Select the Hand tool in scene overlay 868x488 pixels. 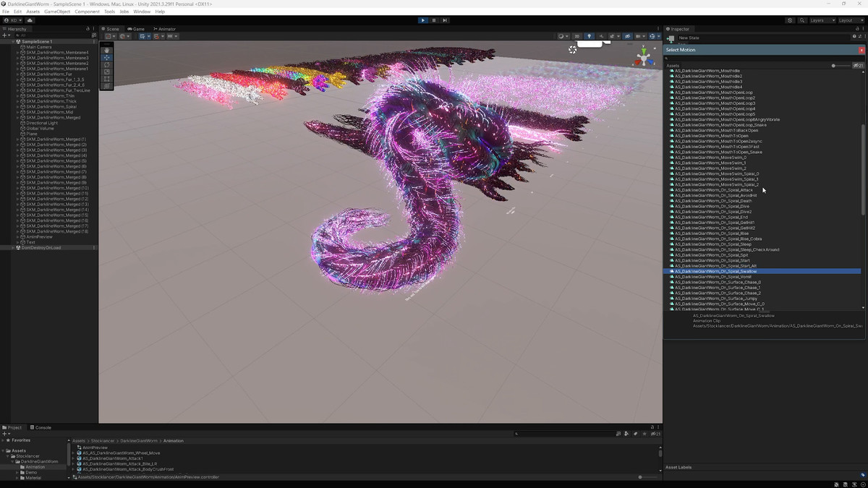coord(107,50)
